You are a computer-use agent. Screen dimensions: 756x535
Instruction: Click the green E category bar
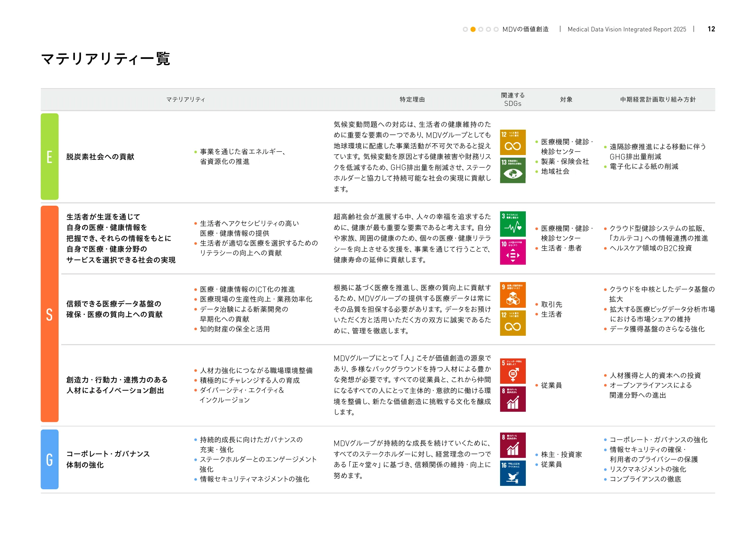50,157
